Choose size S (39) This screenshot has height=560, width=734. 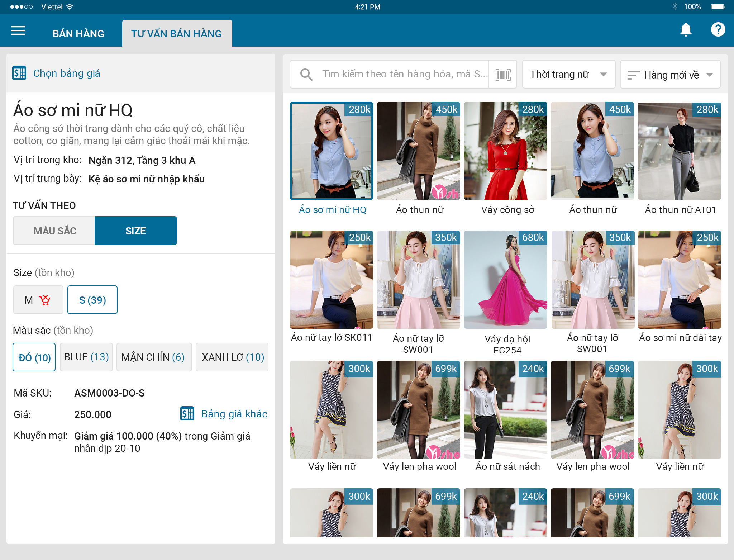[92, 300]
